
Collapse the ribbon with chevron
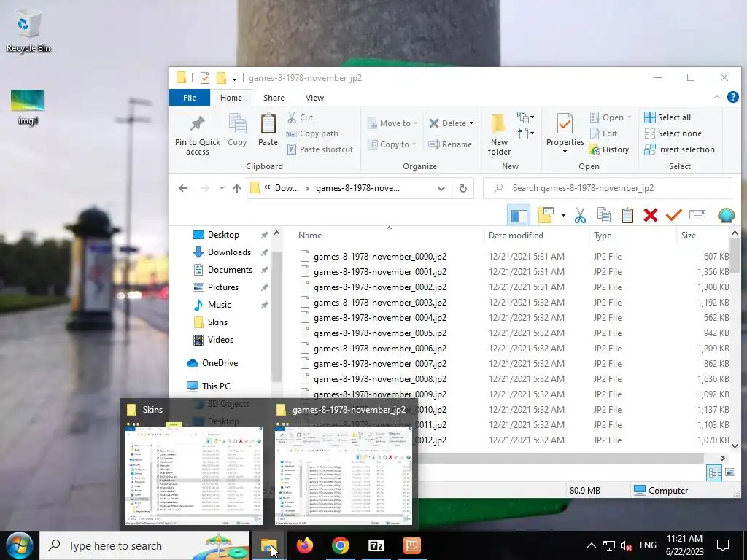(717, 97)
